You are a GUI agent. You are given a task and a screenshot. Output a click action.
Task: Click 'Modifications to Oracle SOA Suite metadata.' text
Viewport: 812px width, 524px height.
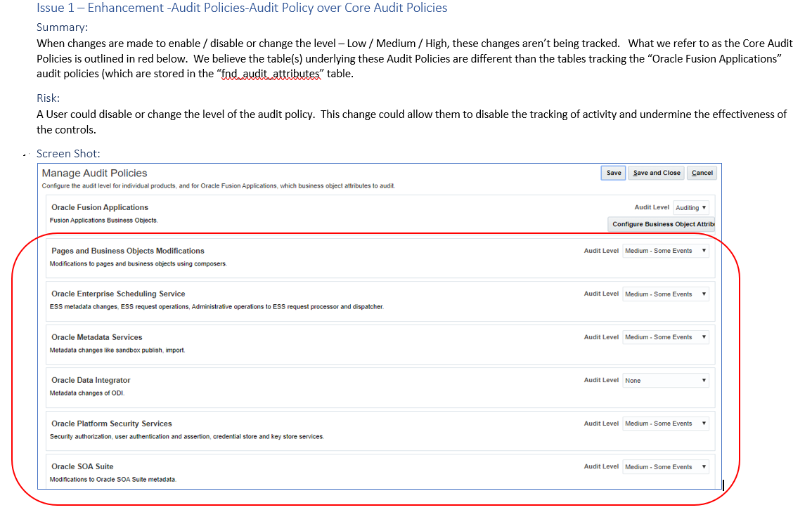pos(113,480)
